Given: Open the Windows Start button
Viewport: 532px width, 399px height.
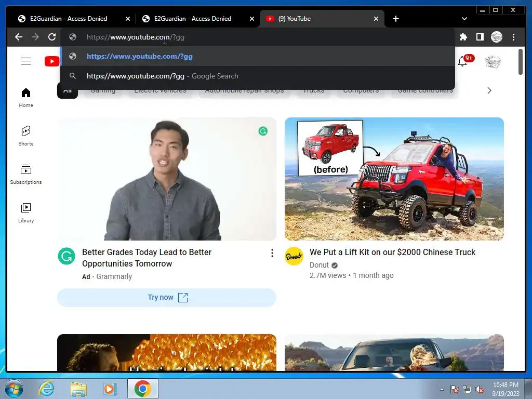Looking at the screenshot, I should coord(14,389).
